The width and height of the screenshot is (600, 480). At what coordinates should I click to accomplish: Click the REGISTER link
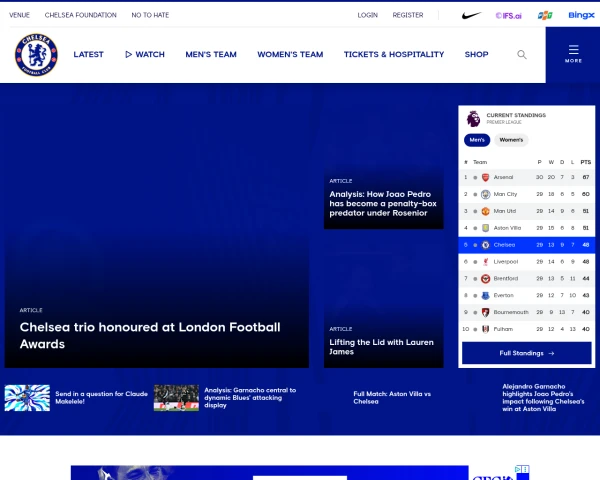408,15
